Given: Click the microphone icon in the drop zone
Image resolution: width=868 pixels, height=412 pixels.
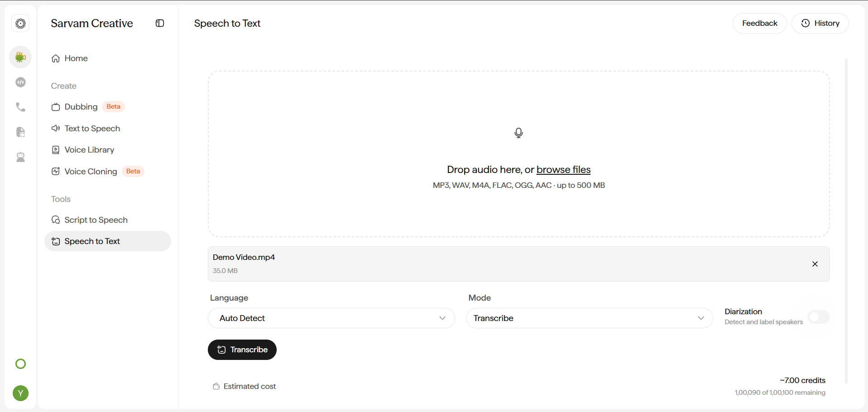Looking at the screenshot, I should [519, 133].
